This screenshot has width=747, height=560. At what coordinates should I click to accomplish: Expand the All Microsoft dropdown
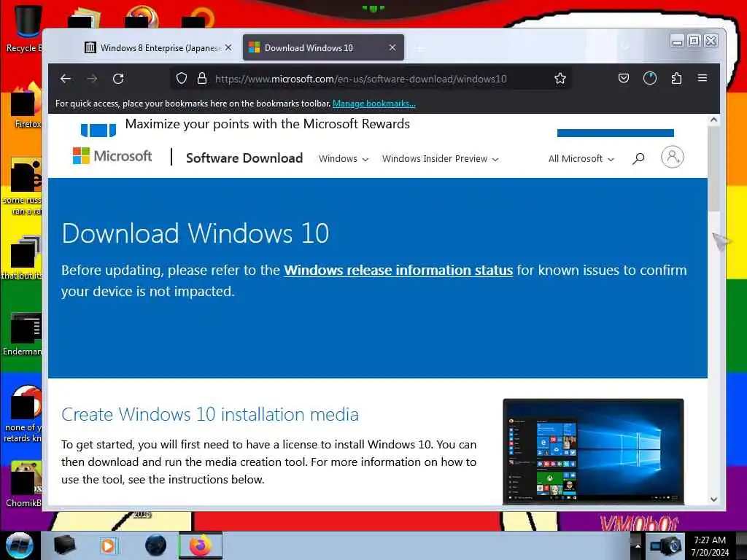581,158
